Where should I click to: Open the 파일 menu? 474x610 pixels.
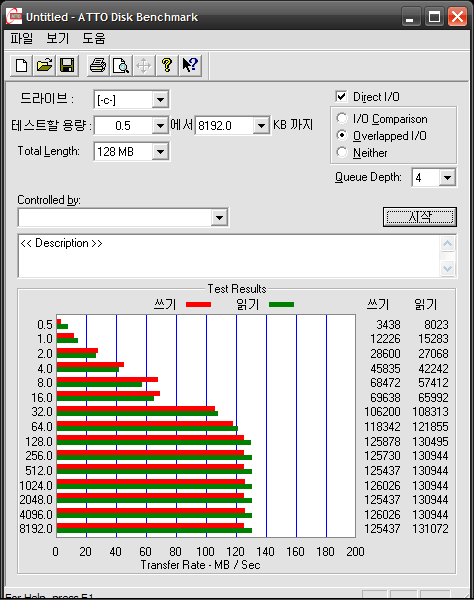pos(21,39)
